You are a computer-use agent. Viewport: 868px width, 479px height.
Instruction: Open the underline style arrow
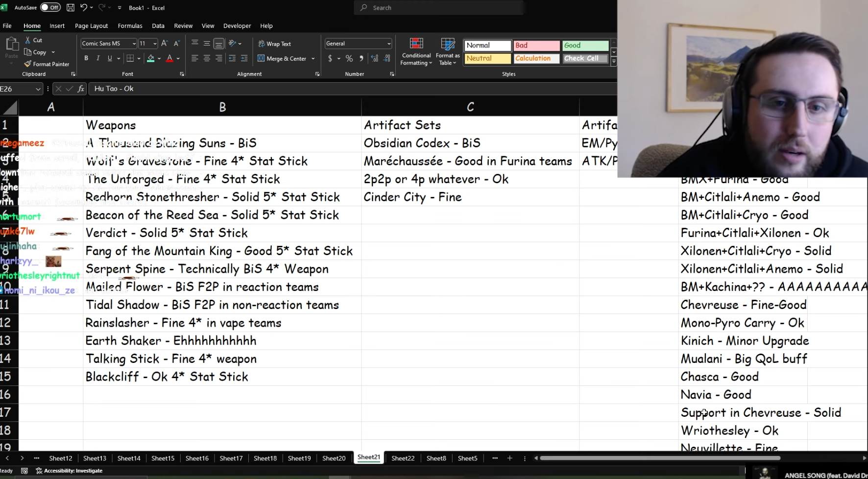119,58
